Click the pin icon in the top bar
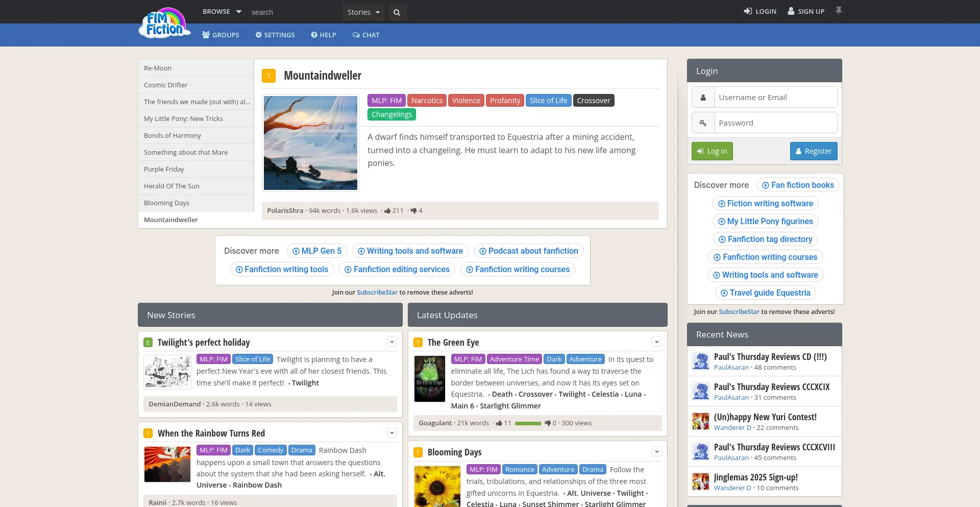 839,11
